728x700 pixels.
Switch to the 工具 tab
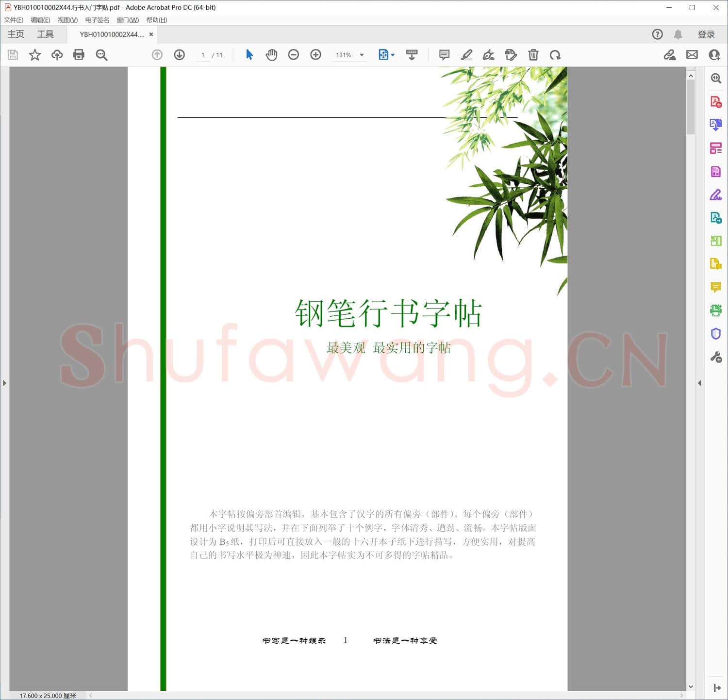[x=45, y=34]
